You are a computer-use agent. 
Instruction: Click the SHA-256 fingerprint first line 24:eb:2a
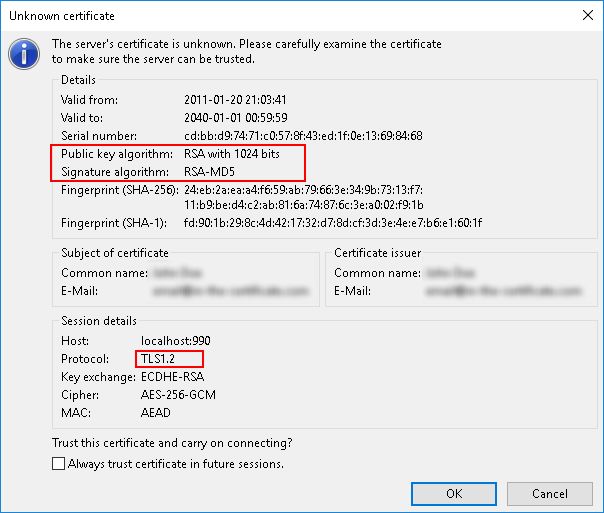point(303,189)
